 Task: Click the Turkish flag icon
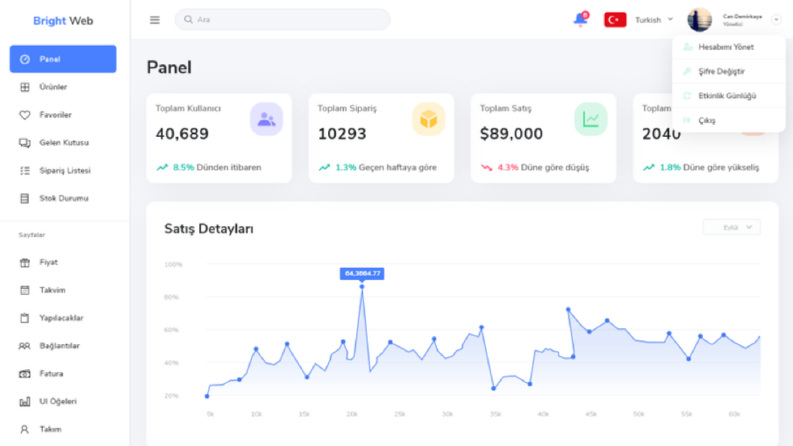click(x=615, y=20)
